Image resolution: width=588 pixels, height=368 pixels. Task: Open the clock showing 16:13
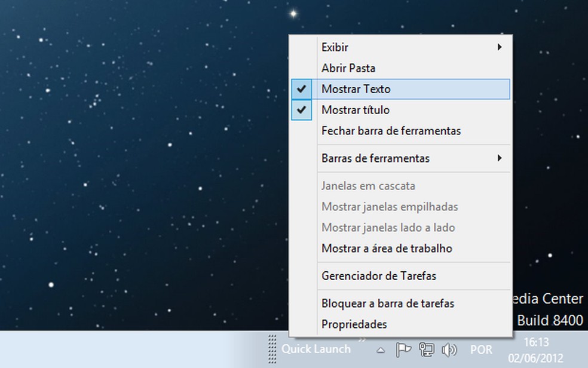(536, 349)
